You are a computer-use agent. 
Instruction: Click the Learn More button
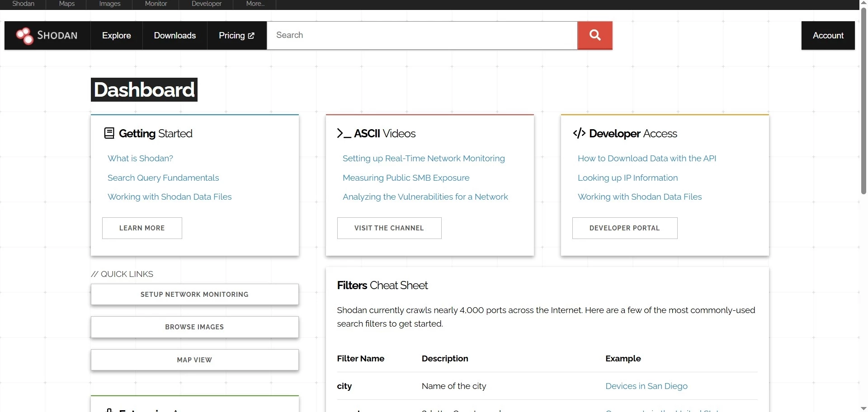click(x=142, y=228)
